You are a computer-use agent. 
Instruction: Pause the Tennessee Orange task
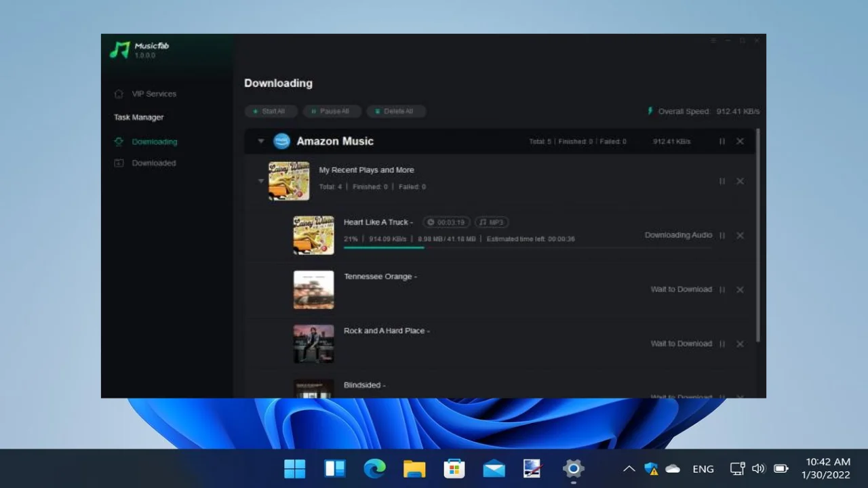722,289
